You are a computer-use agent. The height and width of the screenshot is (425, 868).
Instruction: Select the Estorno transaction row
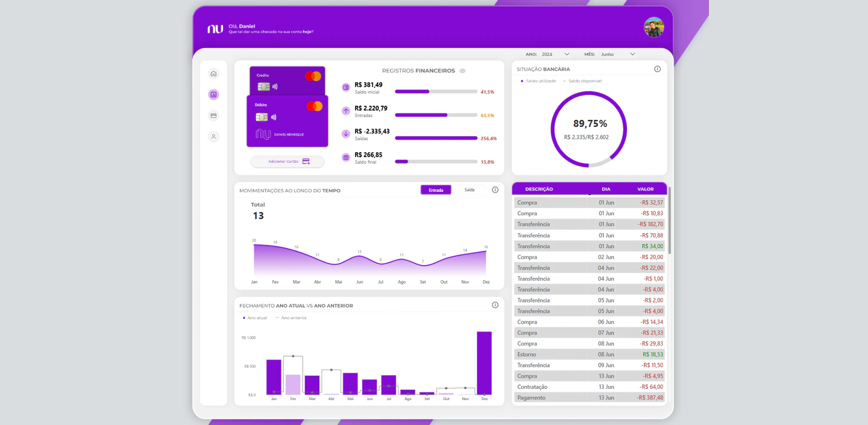(589, 355)
